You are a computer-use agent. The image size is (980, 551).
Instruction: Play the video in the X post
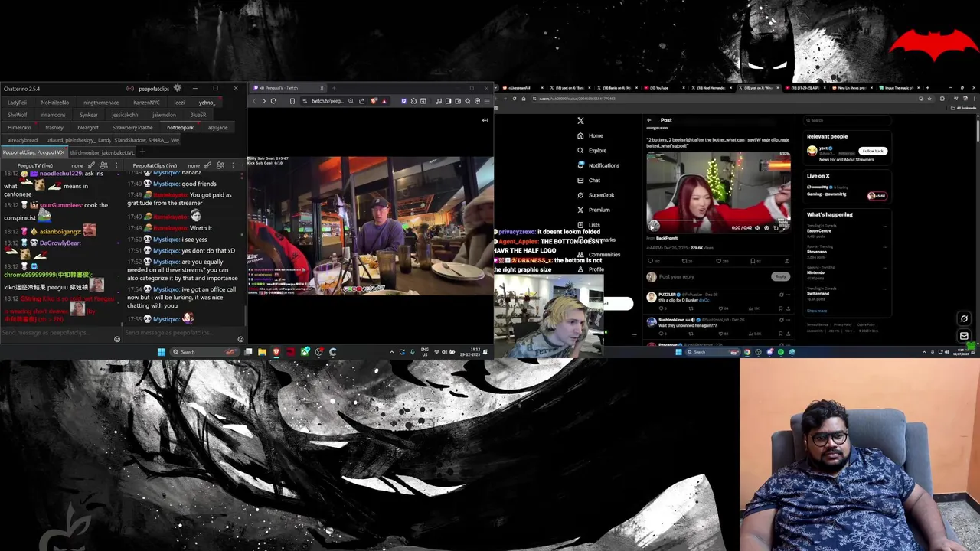point(653,227)
